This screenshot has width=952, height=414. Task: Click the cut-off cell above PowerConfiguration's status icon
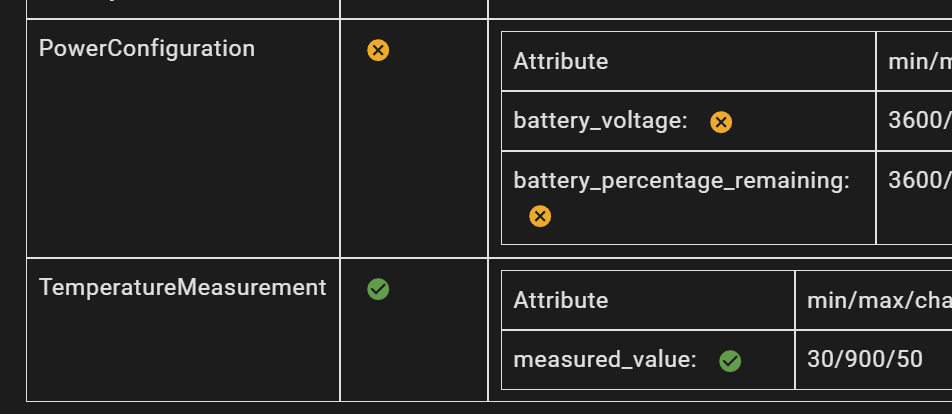pos(414,8)
